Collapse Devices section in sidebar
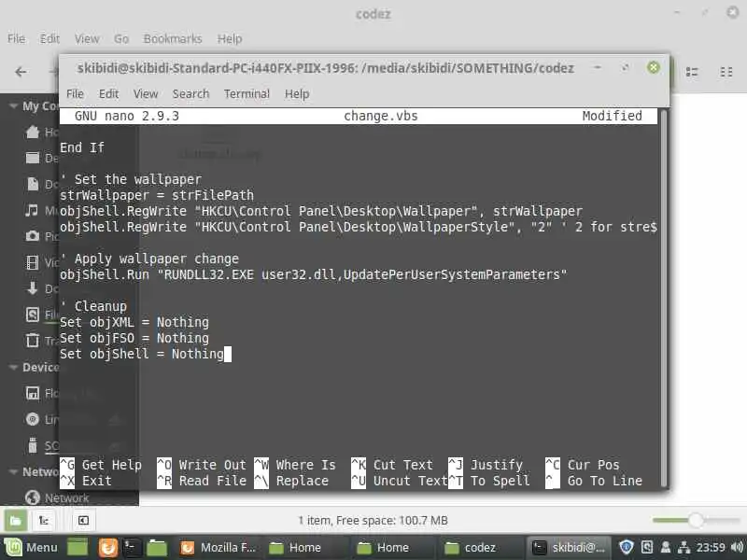The width and height of the screenshot is (747, 560). click(13, 367)
